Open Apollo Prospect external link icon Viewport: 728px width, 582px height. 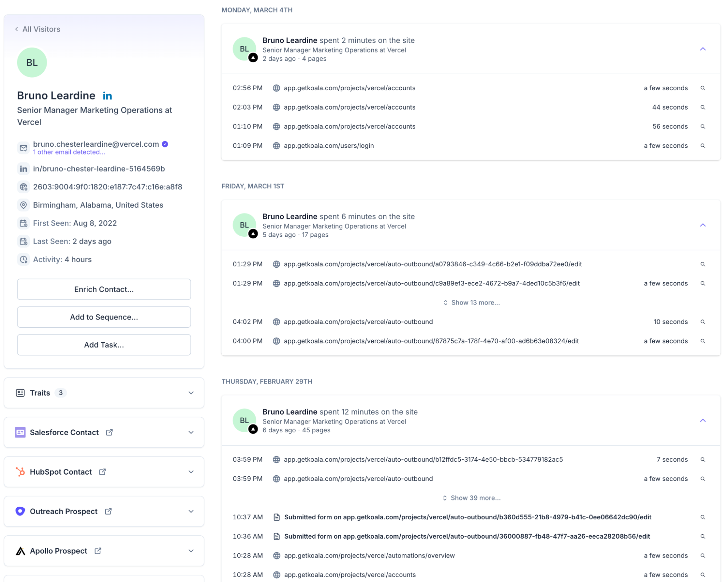point(98,551)
